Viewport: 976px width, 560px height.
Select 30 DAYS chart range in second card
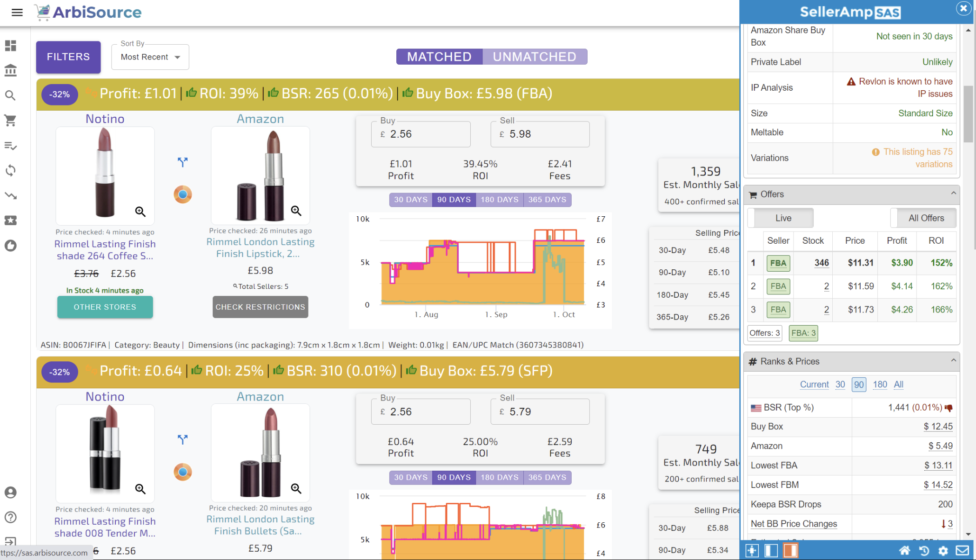coord(411,477)
